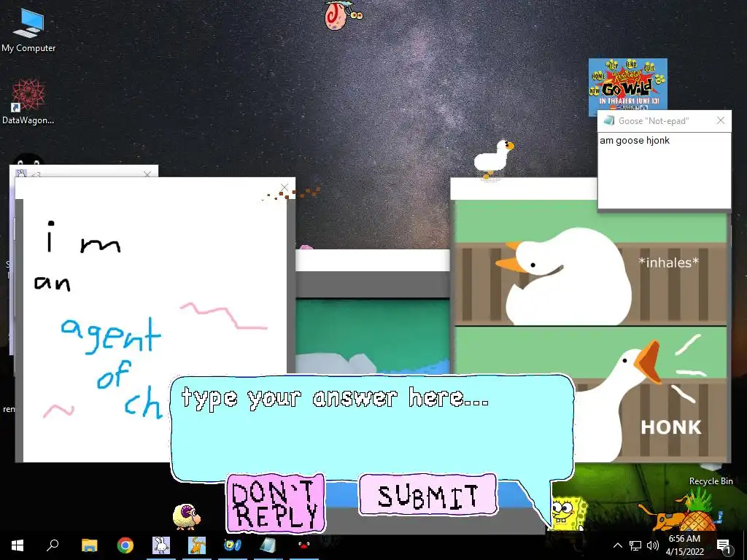The image size is (747, 560).
Task: Click SpongeBob character beside speech bubble
Action: point(567,513)
